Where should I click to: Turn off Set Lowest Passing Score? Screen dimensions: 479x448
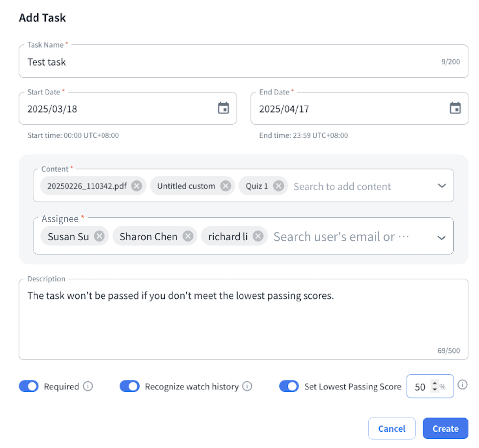pyautogui.click(x=289, y=386)
